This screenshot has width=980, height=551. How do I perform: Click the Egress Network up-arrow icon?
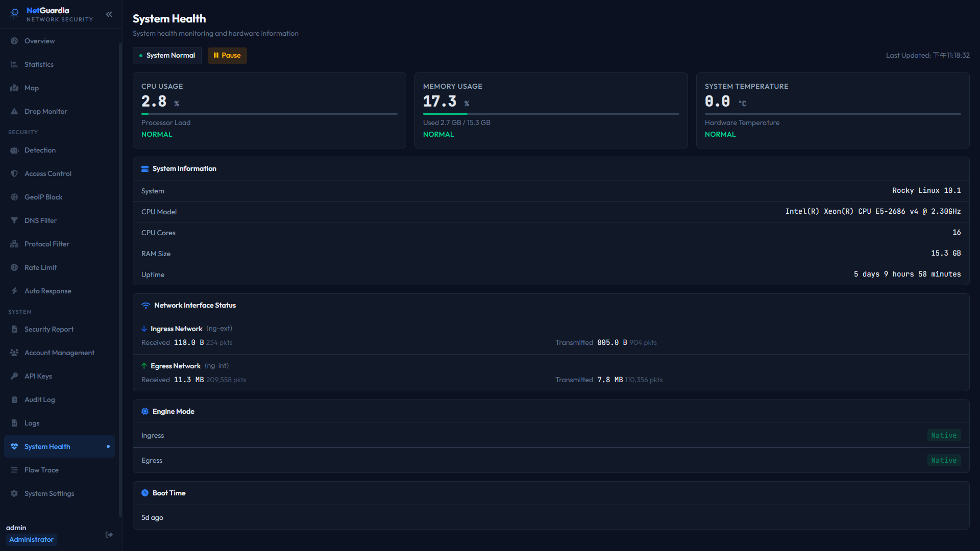(x=144, y=366)
